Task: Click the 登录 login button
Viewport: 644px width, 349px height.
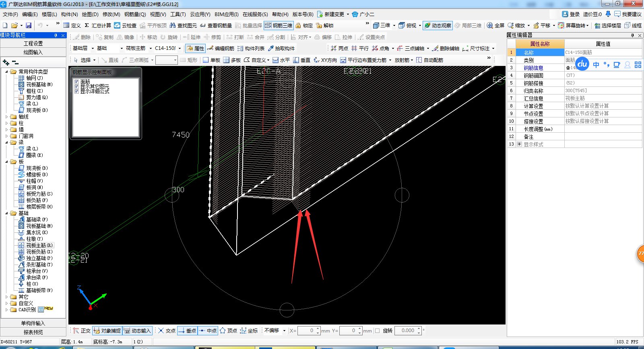Action: click(x=571, y=14)
